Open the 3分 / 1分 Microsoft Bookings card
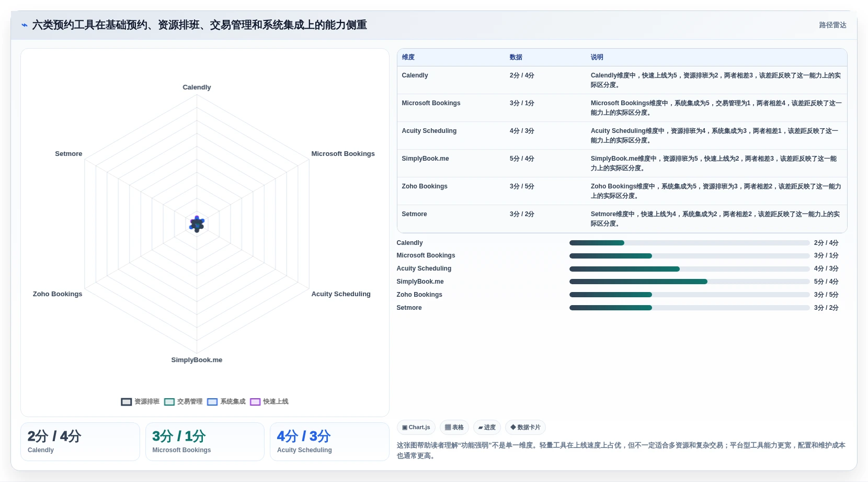The width and height of the screenshot is (868, 482). [x=205, y=442]
